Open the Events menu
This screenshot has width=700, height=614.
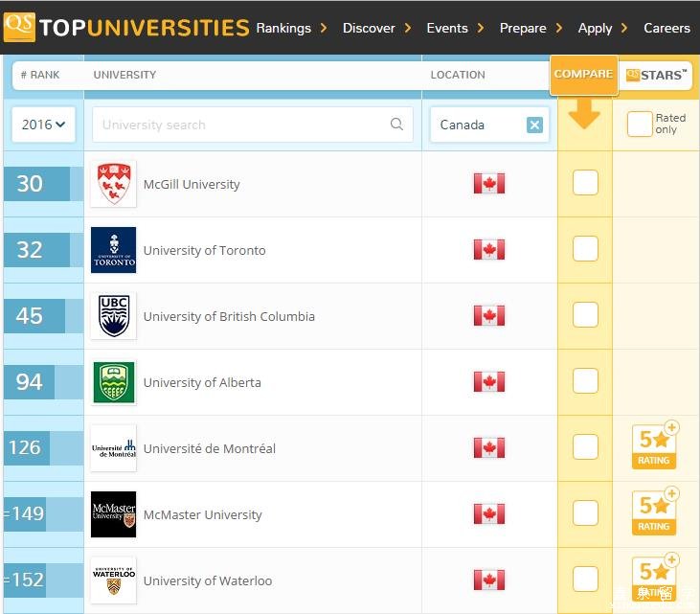(x=447, y=28)
